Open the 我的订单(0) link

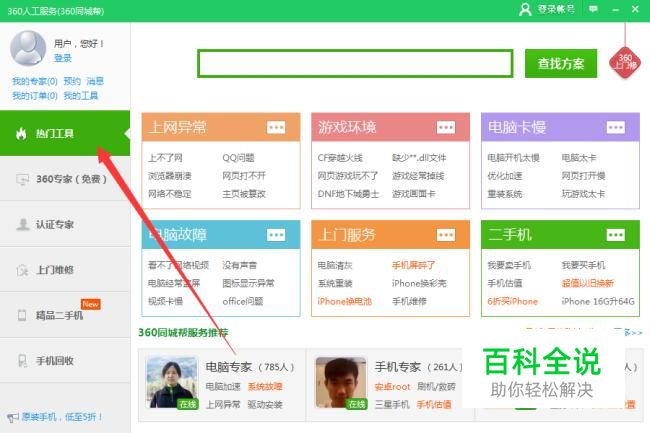[35, 96]
